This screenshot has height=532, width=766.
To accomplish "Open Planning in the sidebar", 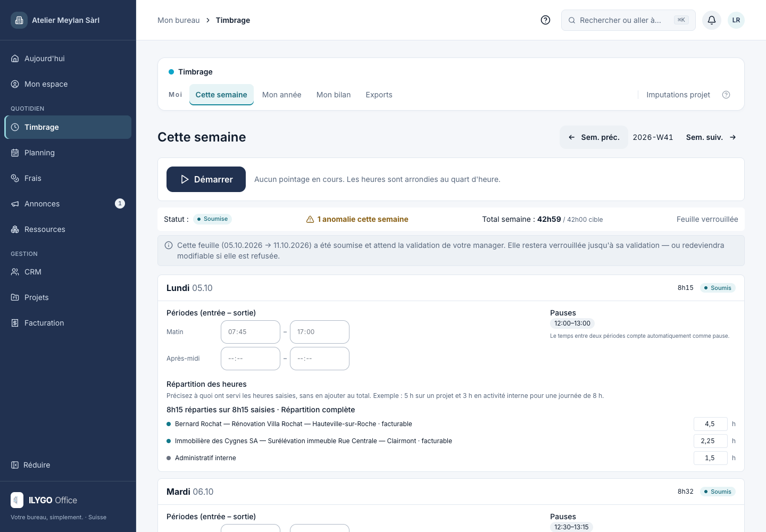I will tap(68, 153).
